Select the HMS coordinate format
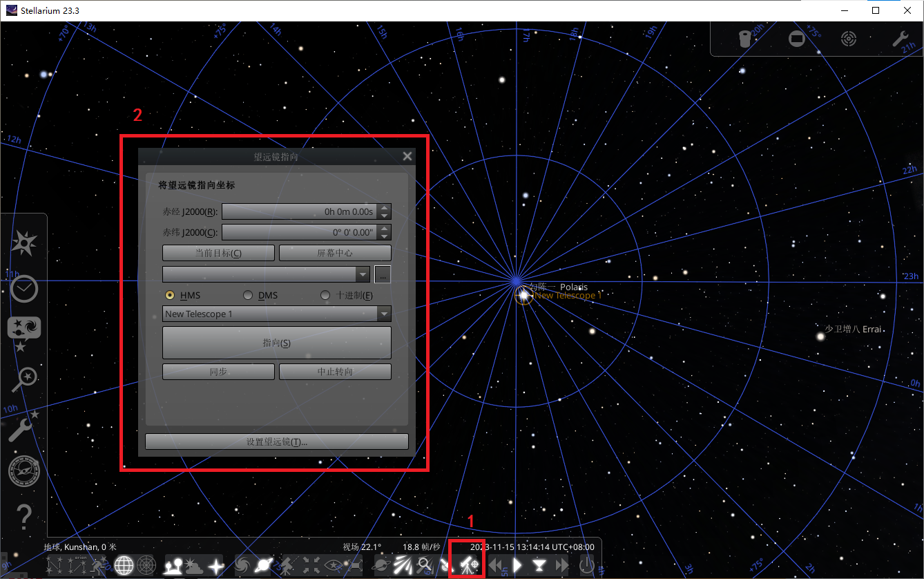Viewport: 924px width, 579px height. tap(171, 296)
